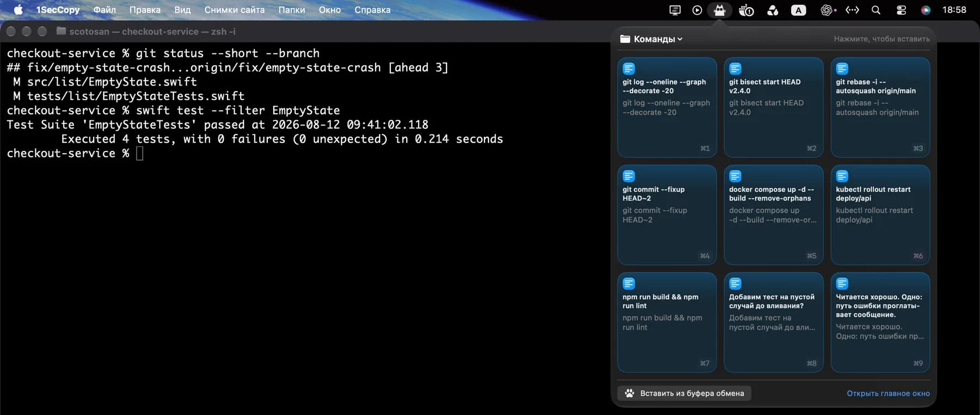
Task: Click the menu bar clock showing 18:58
Action: click(954, 10)
